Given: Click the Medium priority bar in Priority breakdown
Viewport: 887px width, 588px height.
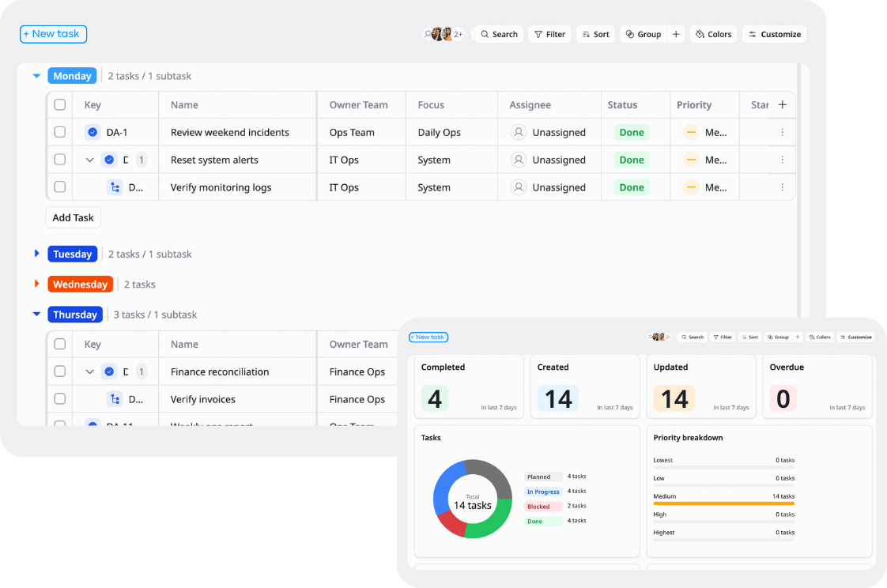Looking at the screenshot, I should tap(723, 503).
